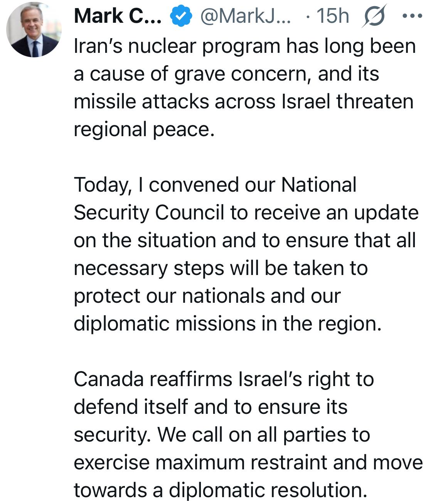This screenshot has height=501, width=448.
Task: Click the phrase "regional peace"
Action: coord(143,130)
